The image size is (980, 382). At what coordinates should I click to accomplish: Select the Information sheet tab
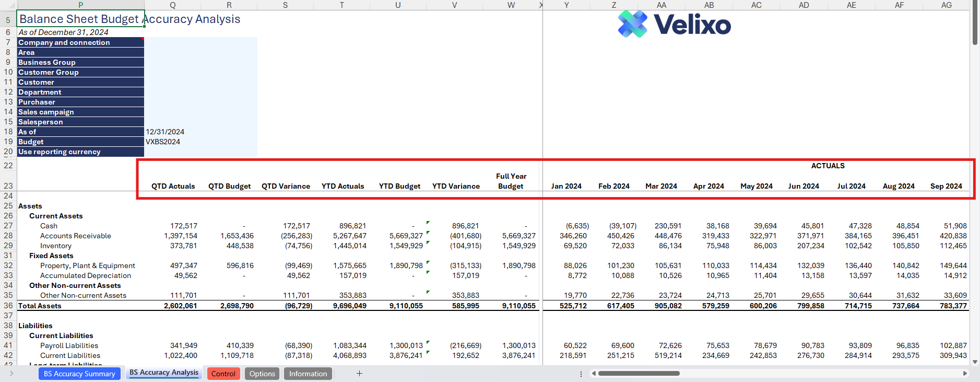click(x=308, y=374)
